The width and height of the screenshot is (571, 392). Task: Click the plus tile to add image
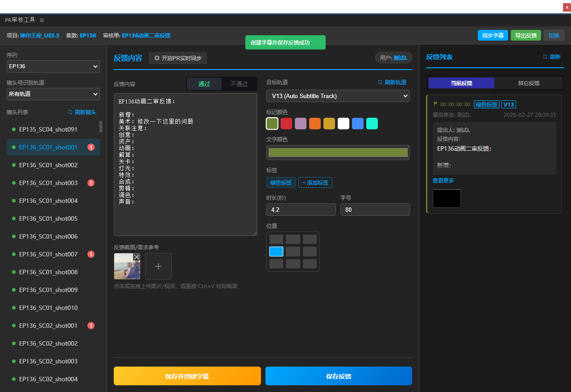tap(158, 266)
